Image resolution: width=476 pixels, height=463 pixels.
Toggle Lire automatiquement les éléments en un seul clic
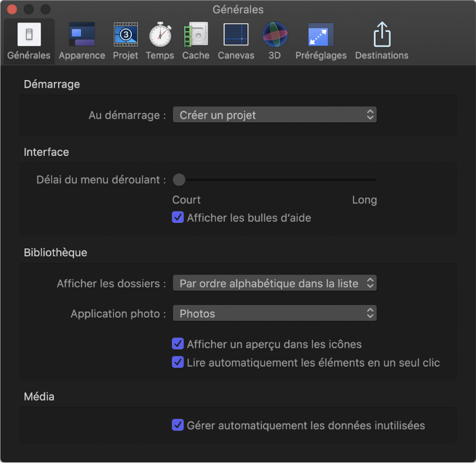click(178, 362)
